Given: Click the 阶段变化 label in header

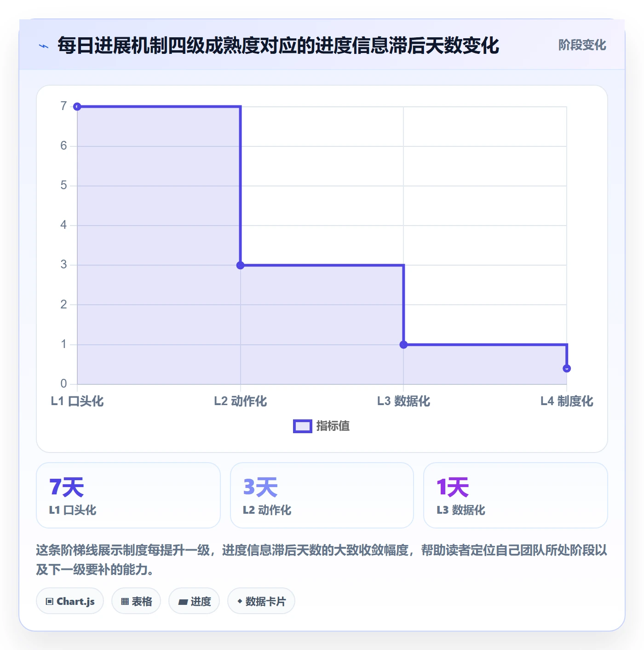Looking at the screenshot, I should 582,45.
